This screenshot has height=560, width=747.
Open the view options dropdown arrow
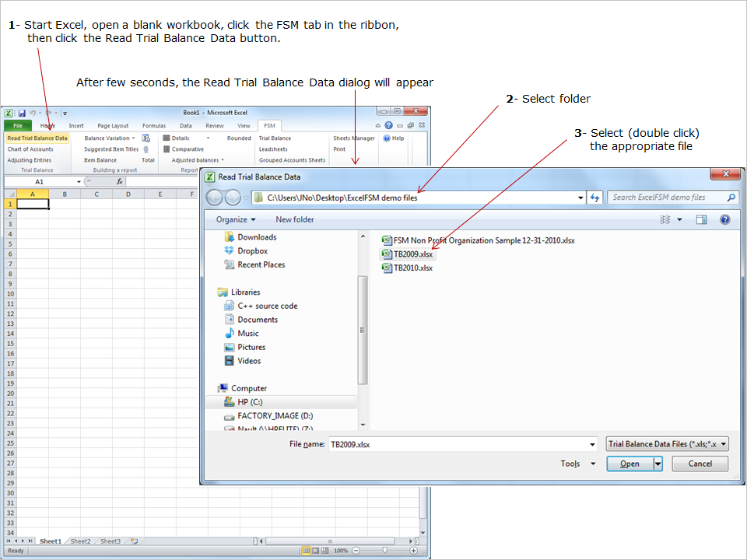tap(679, 219)
